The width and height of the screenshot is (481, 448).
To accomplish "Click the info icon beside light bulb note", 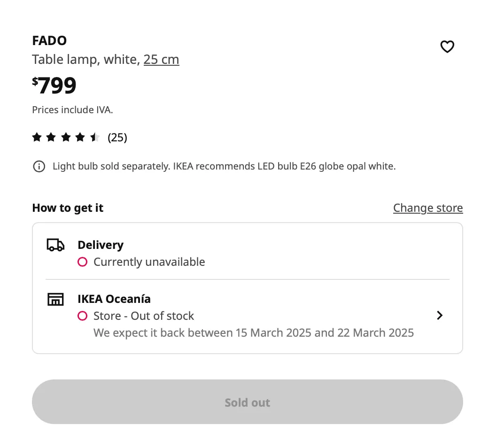I will click(x=39, y=166).
